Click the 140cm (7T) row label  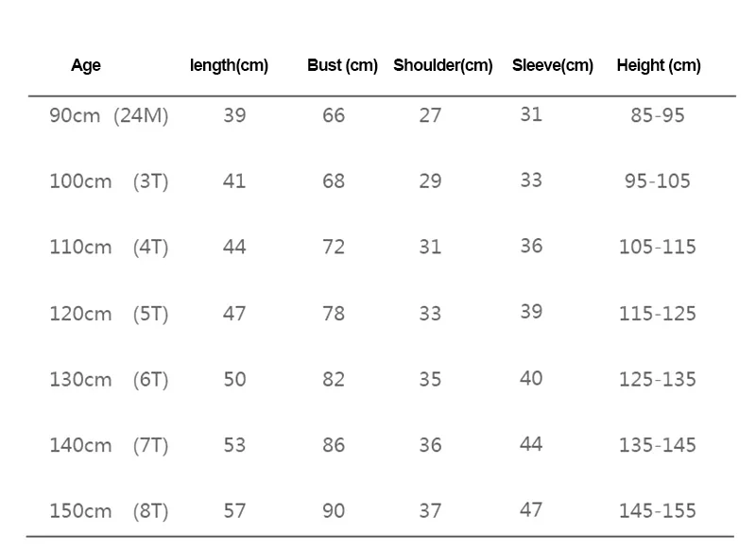(109, 445)
